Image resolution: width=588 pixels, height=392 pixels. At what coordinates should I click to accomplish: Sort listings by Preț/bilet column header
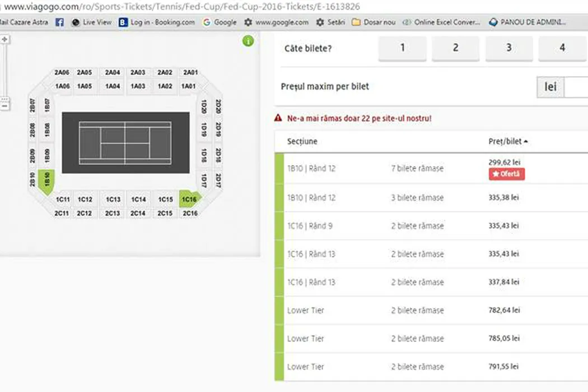pyautogui.click(x=508, y=142)
